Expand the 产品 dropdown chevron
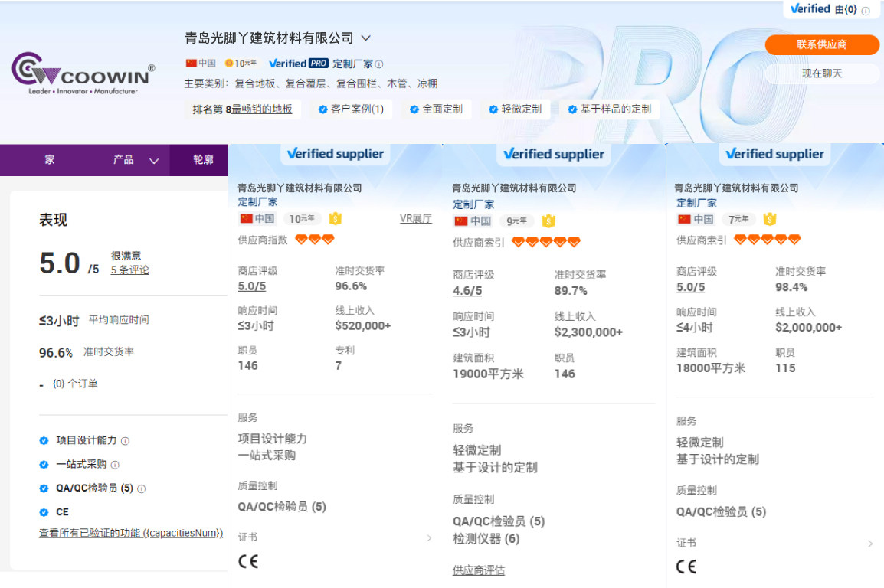 click(154, 161)
